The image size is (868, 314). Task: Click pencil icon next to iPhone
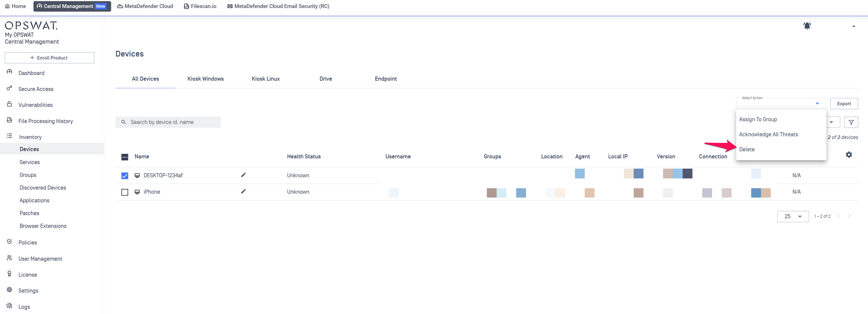(243, 191)
